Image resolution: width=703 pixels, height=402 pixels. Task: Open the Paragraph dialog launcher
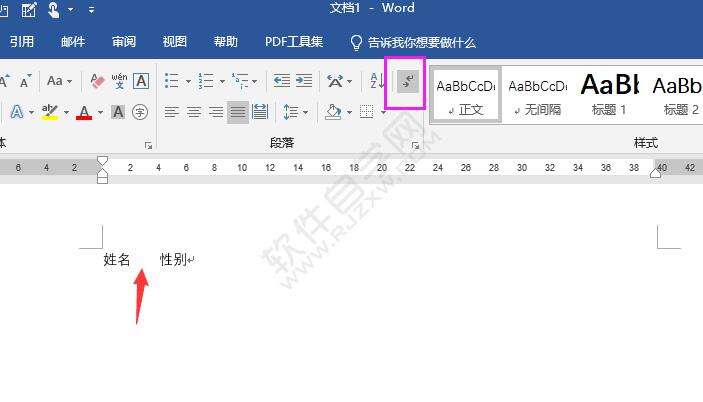(x=415, y=145)
